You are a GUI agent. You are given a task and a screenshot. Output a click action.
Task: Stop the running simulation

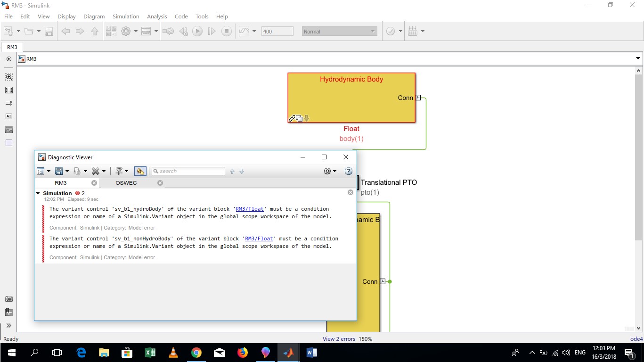point(227,31)
